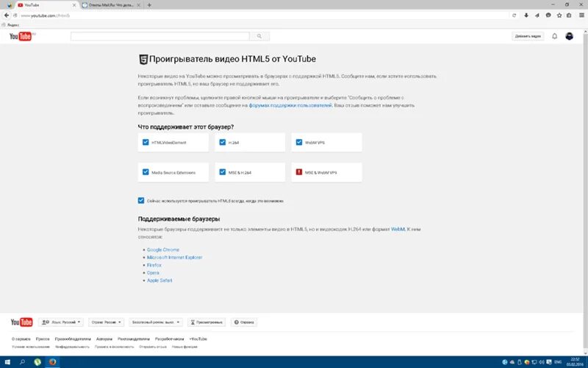
Task: Toggle the Media Source Extensions checkbox
Action: (x=146, y=172)
